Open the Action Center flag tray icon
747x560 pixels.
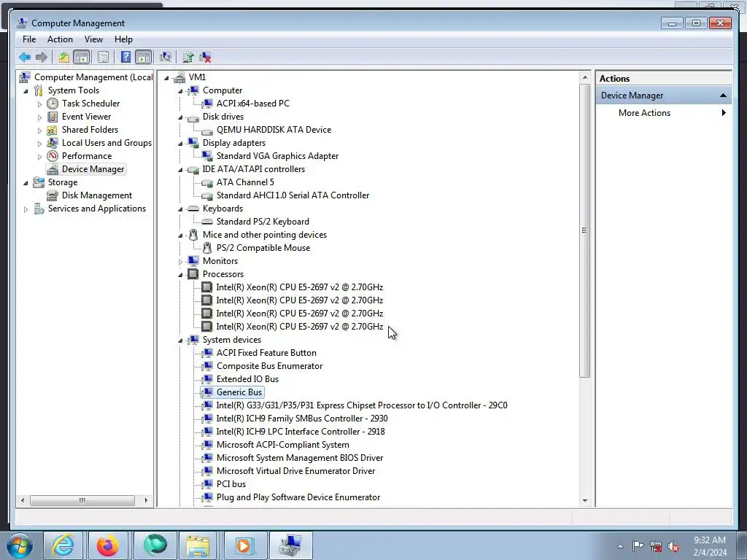click(638, 546)
